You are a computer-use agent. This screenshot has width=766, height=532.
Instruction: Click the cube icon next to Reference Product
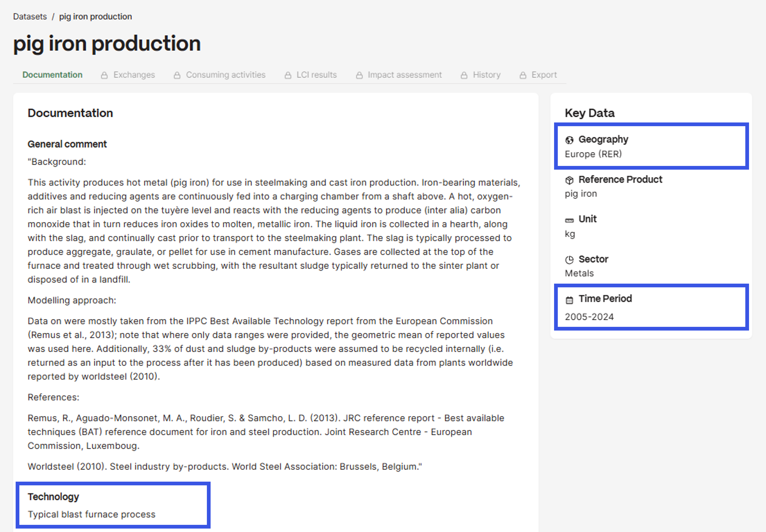point(569,180)
